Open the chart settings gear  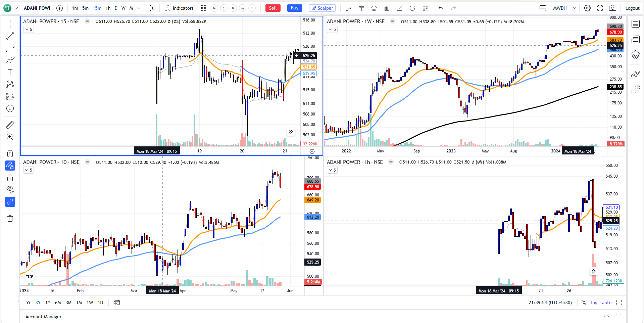[587, 8]
